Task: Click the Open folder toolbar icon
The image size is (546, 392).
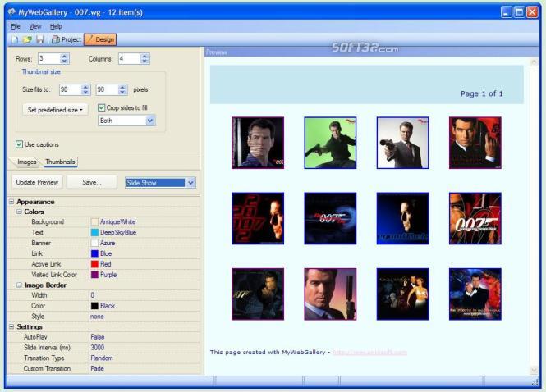Action: [x=27, y=39]
